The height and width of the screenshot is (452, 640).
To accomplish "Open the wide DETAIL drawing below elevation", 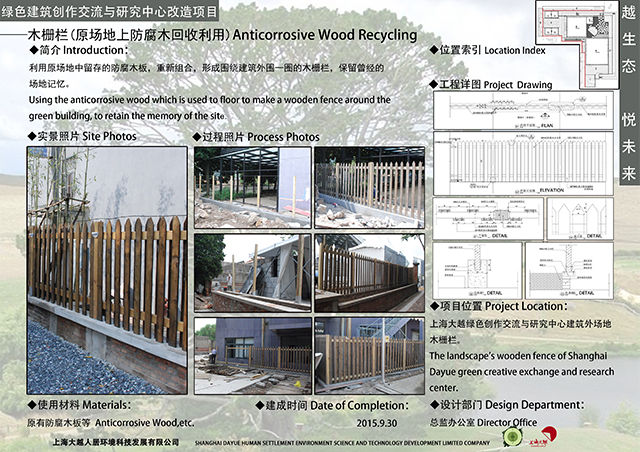I will (488, 219).
